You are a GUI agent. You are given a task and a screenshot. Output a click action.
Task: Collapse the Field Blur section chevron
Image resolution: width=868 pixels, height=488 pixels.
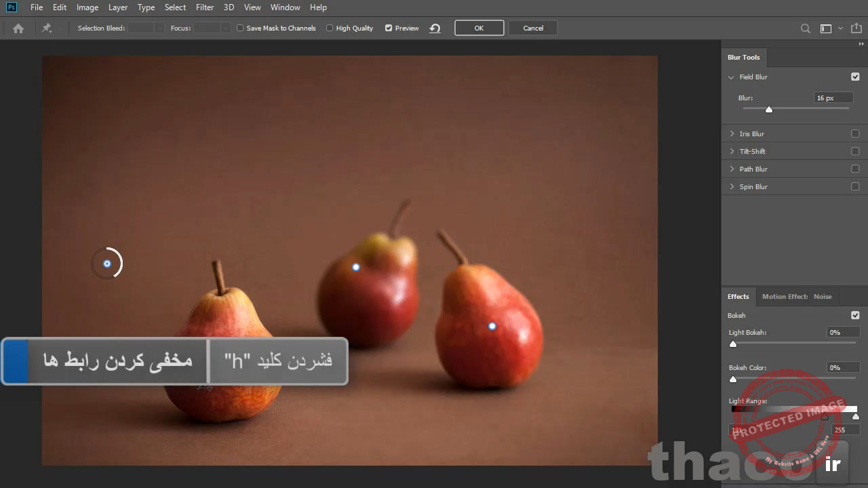[731, 77]
